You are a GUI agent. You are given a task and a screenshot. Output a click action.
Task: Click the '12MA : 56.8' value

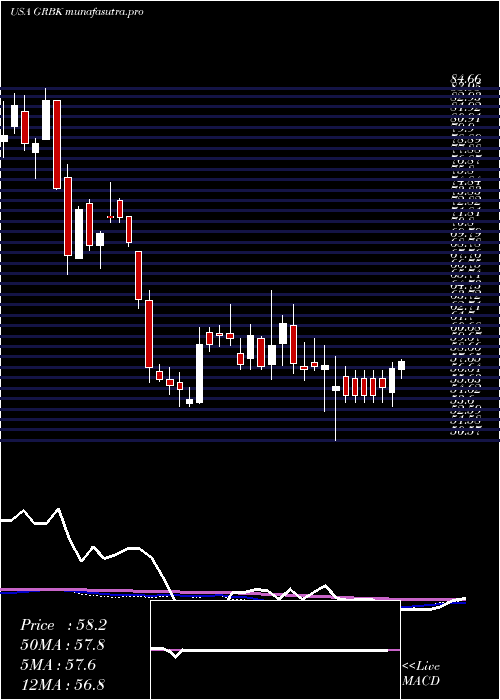[x=63, y=684]
